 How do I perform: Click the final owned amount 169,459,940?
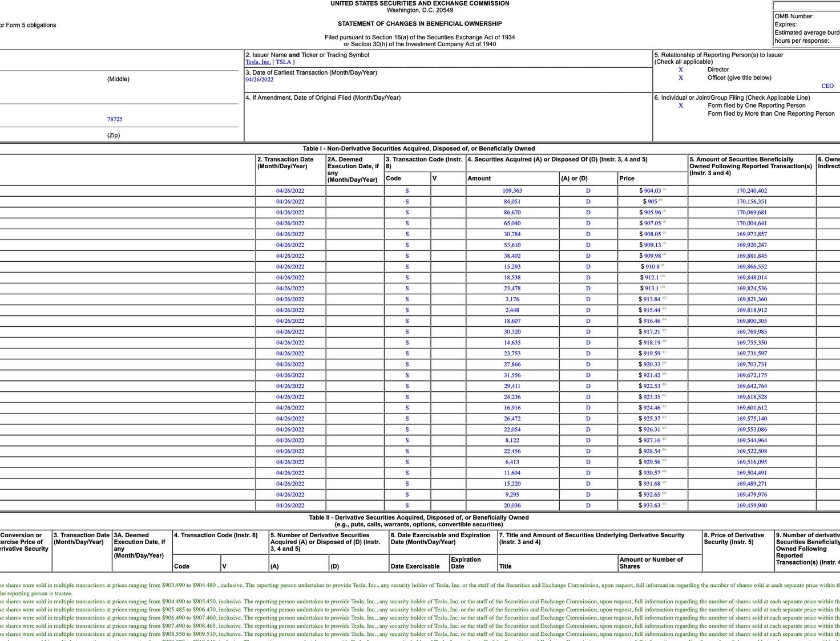[x=752, y=505]
